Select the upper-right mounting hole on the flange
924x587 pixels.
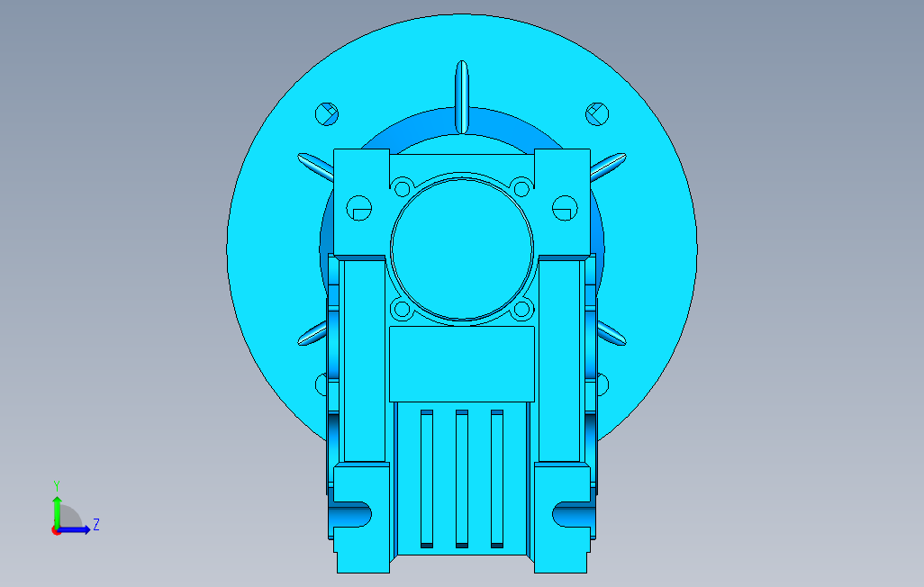pos(597,113)
